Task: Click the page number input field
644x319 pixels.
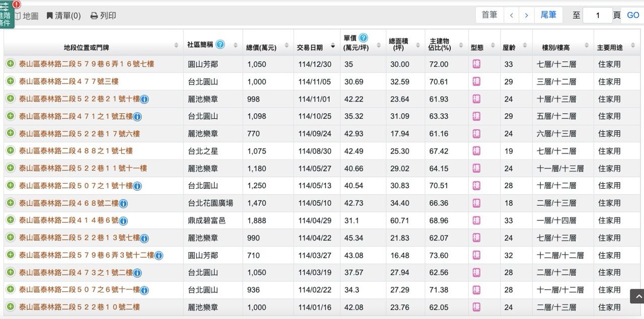Action: click(597, 15)
